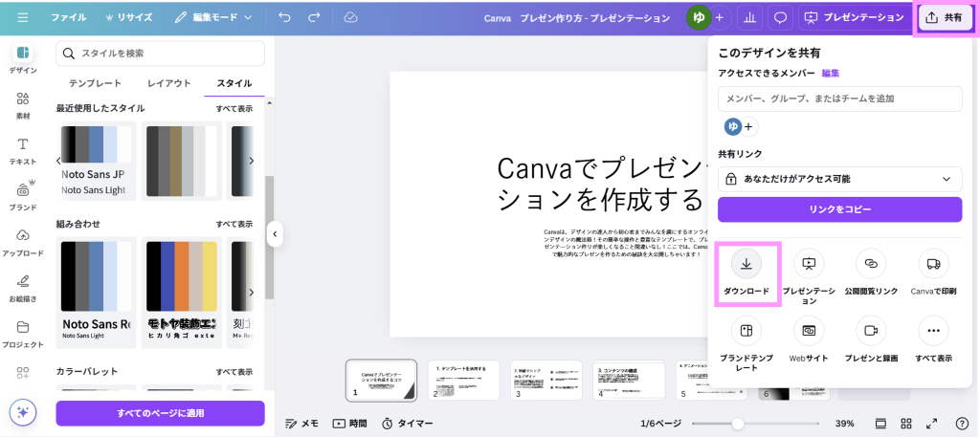Image resolution: width=980 pixels, height=437 pixels.
Task: Click the Canvaで印刷 truck icon
Action: 933,263
